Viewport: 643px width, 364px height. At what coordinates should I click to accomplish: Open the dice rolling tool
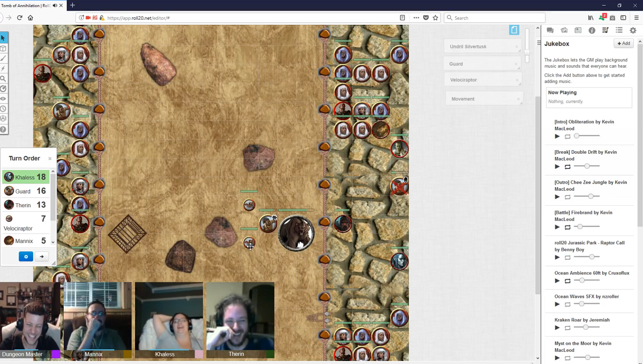pyautogui.click(x=3, y=119)
